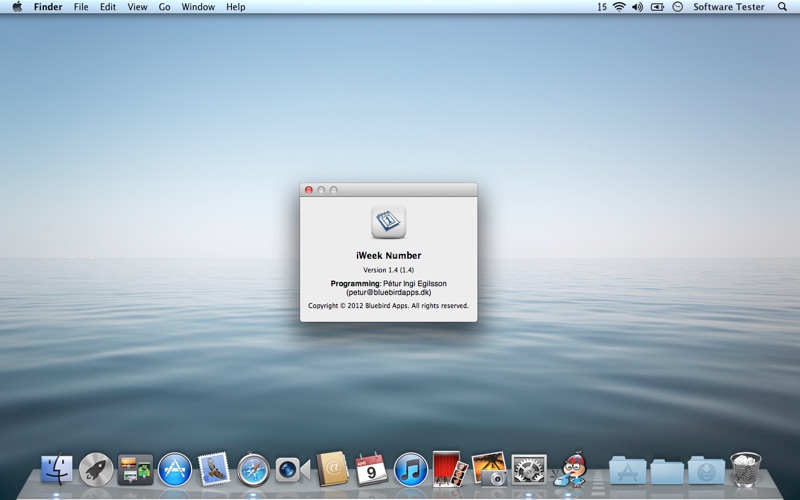The image size is (800, 500).
Task: Click 'Programming: Pétur Ingi Egilsson' text
Action: click(x=388, y=283)
